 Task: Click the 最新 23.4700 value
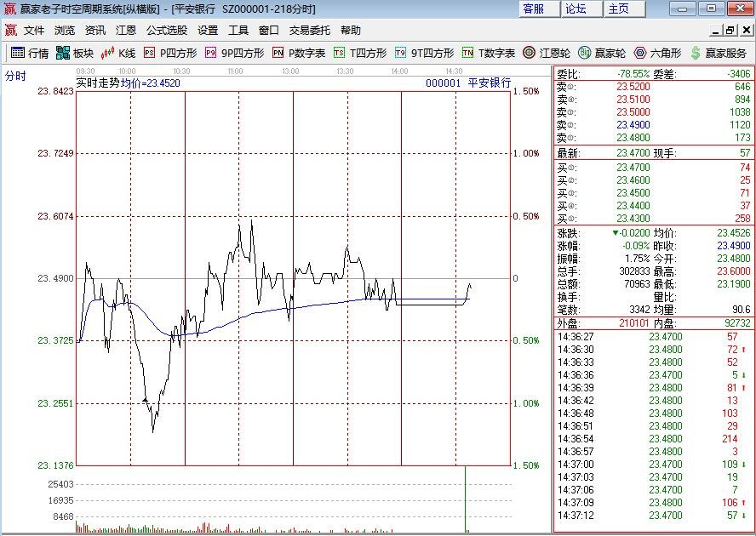633,153
